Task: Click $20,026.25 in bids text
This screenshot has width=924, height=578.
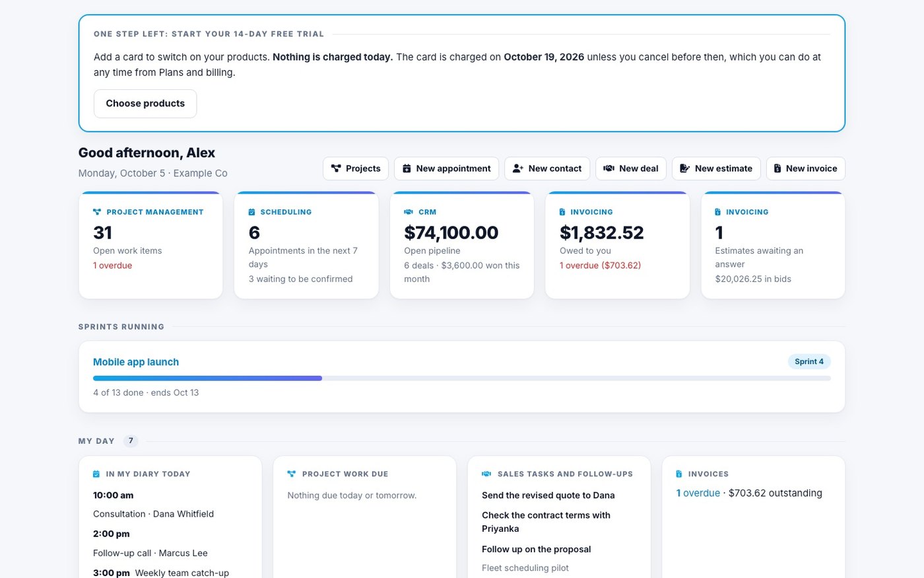Action: [753, 279]
